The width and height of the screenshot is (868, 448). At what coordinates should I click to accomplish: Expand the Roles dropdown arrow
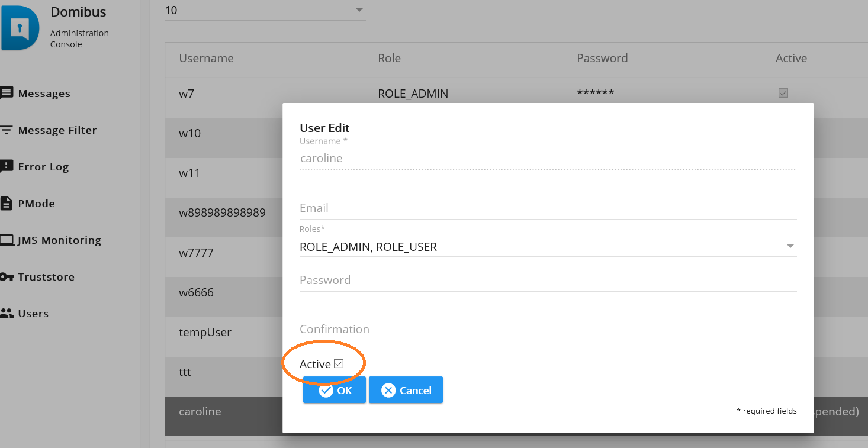(790, 247)
